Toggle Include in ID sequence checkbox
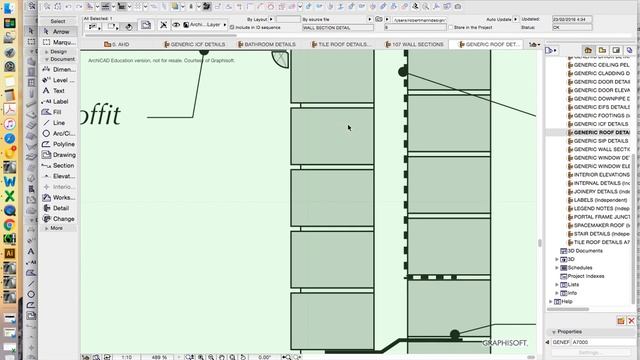The height and width of the screenshot is (360, 640). point(232,27)
